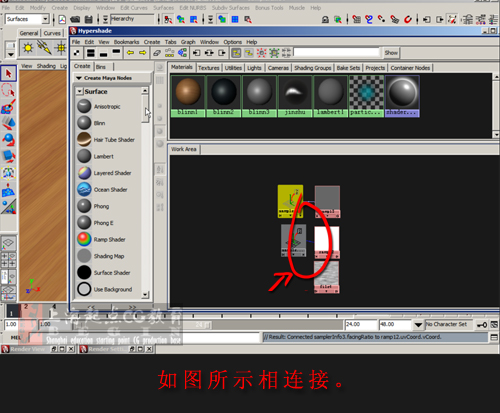Select the blinn1 wood material swatch

coord(188,96)
